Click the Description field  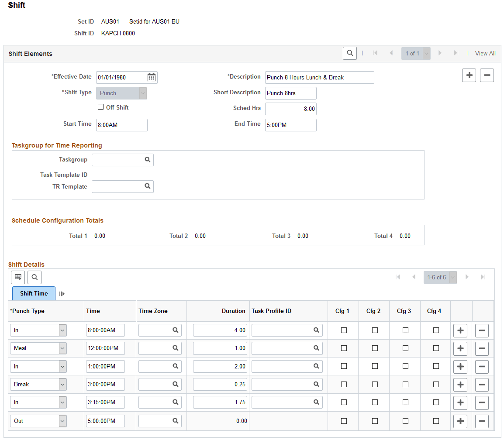tap(320, 77)
